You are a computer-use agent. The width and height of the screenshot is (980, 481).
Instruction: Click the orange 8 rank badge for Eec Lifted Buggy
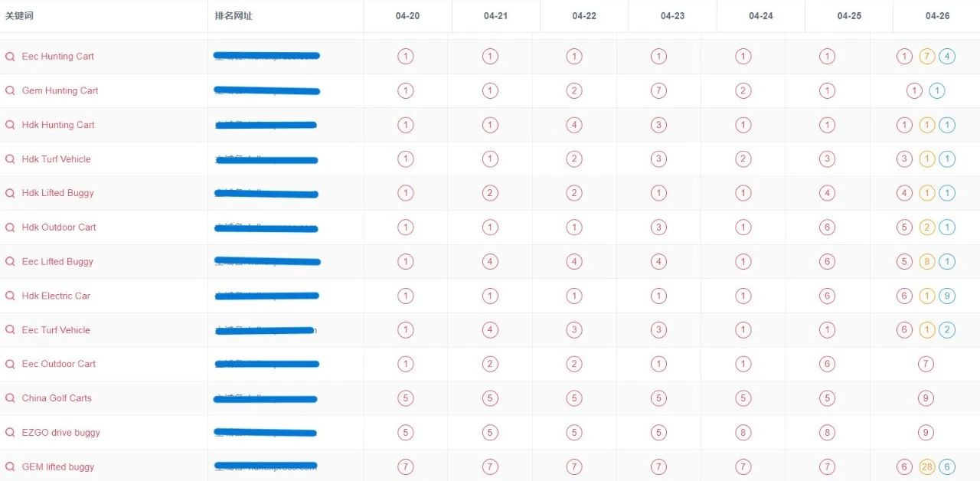pyautogui.click(x=926, y=261)
